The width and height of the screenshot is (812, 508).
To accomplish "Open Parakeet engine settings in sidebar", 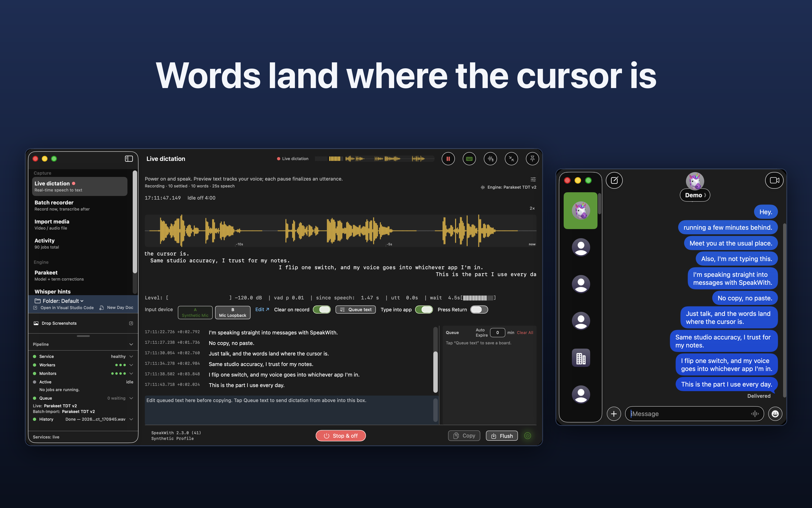I will pos(80,275).
